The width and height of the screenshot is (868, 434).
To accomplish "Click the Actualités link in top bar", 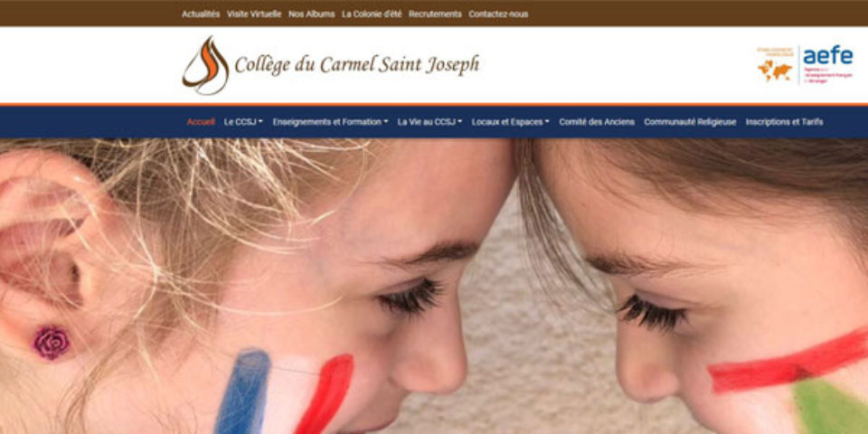I will (201, 14).
